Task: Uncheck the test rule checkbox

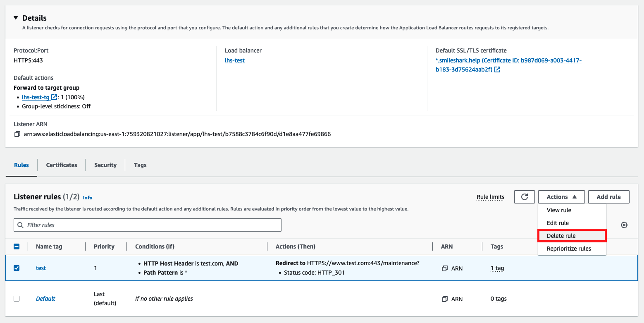Action: [x=17, y=268]
